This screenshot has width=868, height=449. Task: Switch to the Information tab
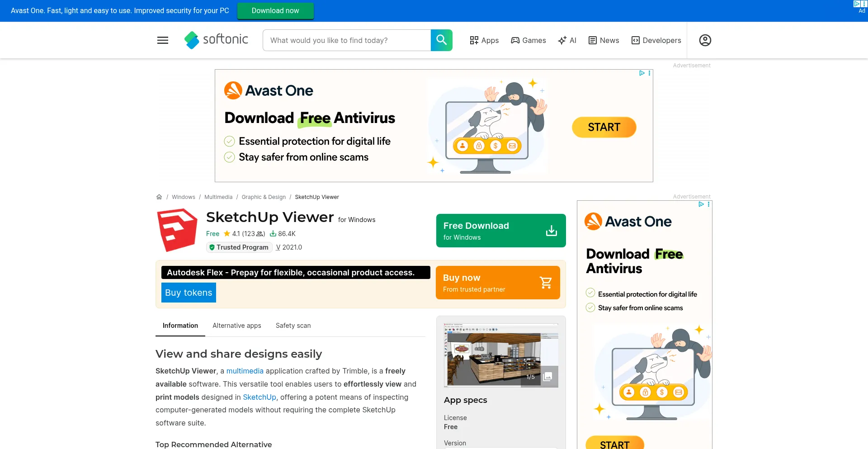(x=180, y=326)
